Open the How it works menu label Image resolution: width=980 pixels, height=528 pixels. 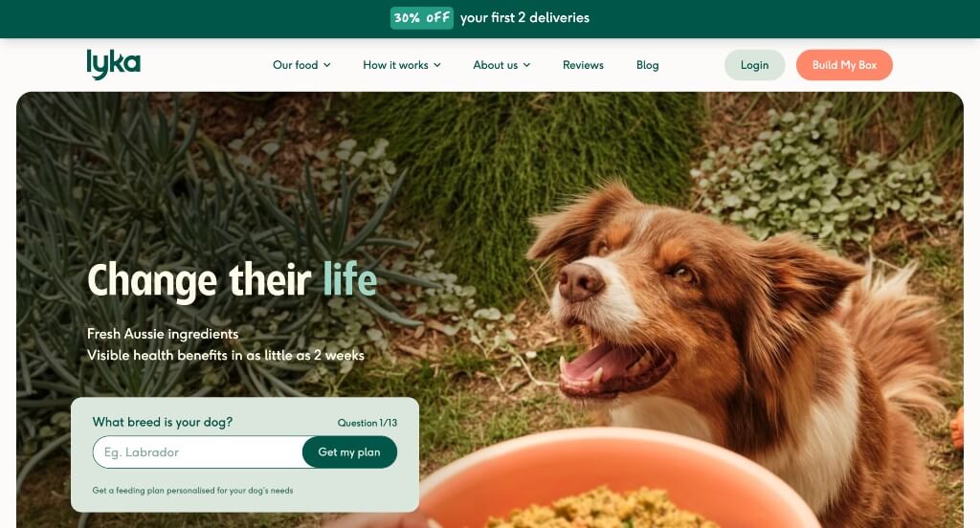pyautogui.click(x=395, y=65)
